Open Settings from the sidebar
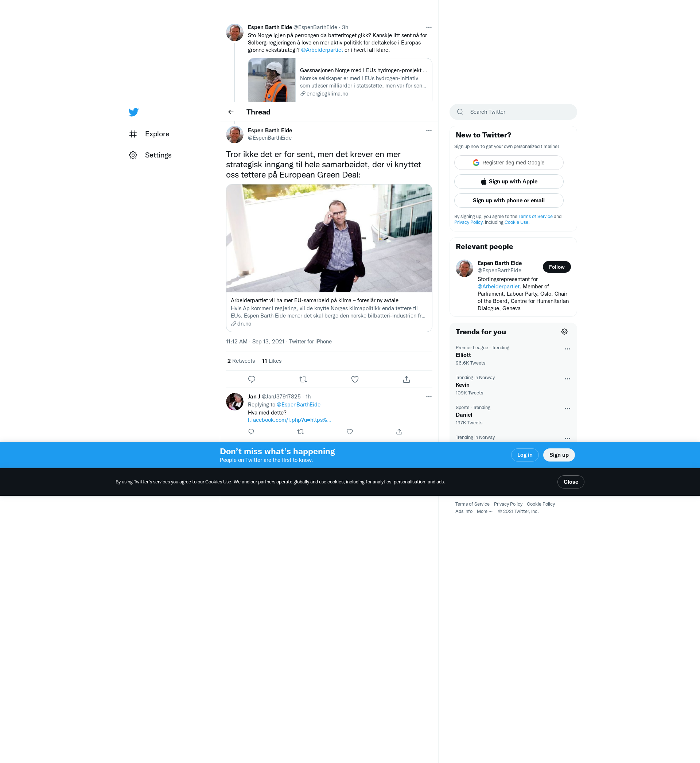 coord(150,155)
